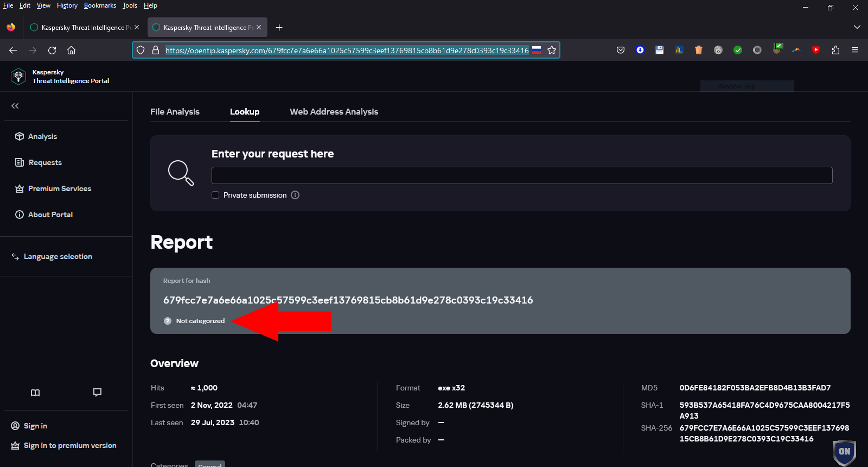Screen dimensions: 868x467
Task: Click the request search input field
Action: [x=521, y=175]
